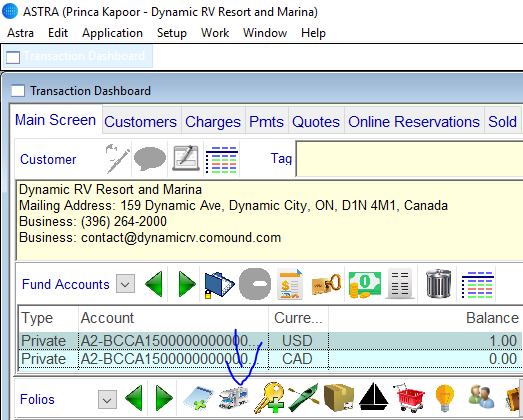The width and height of the screenshot is (523, 420).
Task: Click the Folios label
Action: point(37,399)
